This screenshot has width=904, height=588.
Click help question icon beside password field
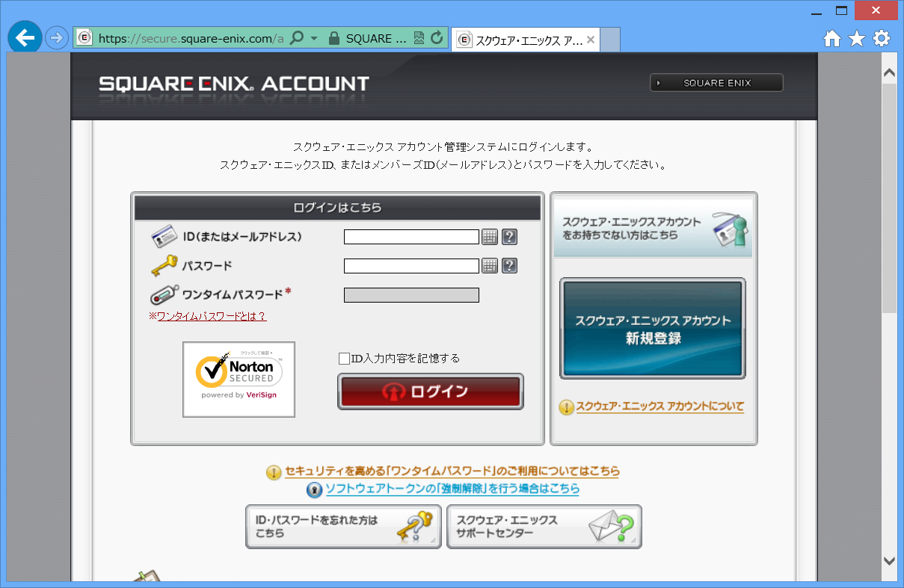click(509, 266)
